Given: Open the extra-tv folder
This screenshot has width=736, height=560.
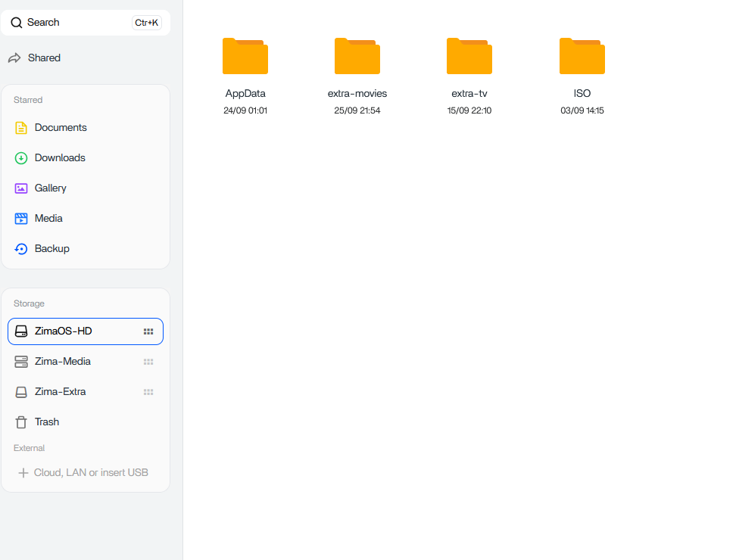Looking at the screenshot, I should [469, 57].
